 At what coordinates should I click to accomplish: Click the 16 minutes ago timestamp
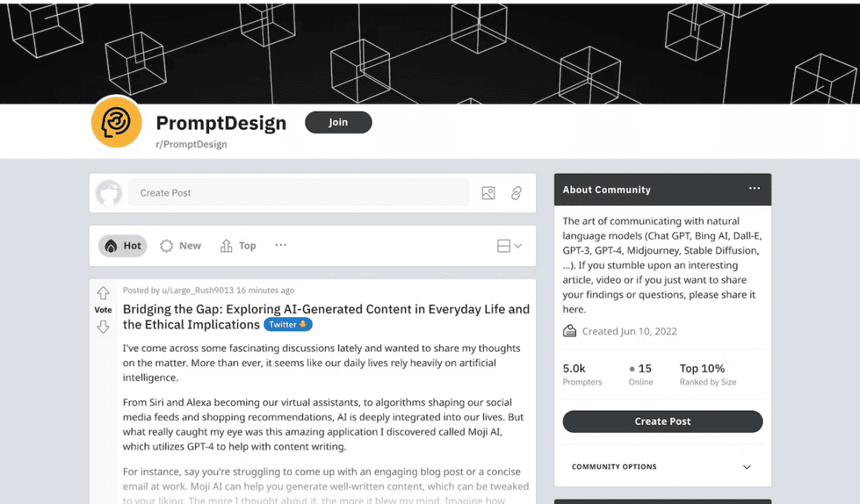(265, 290)
